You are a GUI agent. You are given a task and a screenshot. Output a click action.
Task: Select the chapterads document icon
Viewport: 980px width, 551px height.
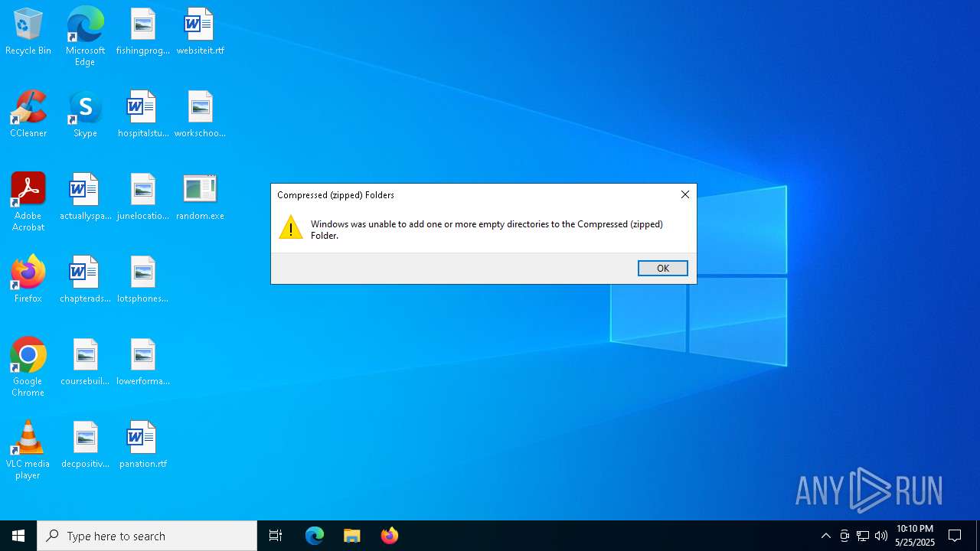(x=85, y=280)
